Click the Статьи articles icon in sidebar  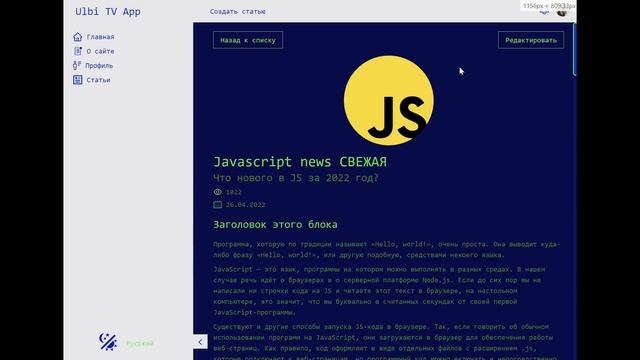point(78,80)
